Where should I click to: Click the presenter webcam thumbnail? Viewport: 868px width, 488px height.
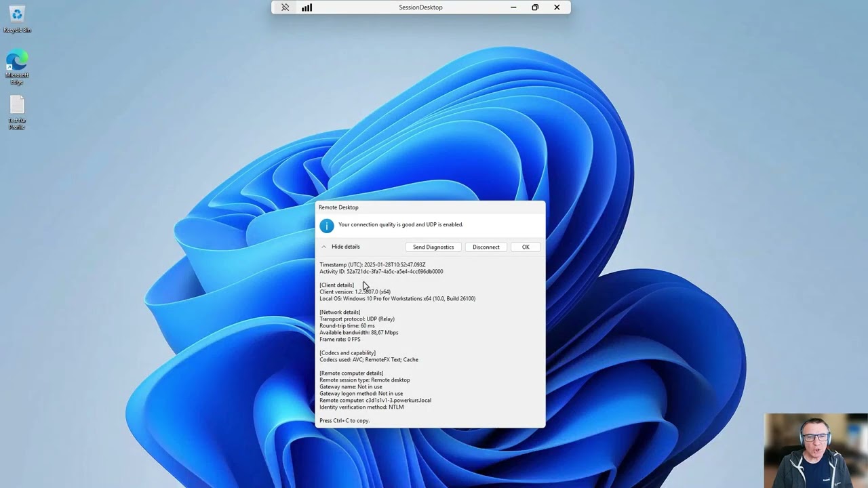click(x=816, y=451)
